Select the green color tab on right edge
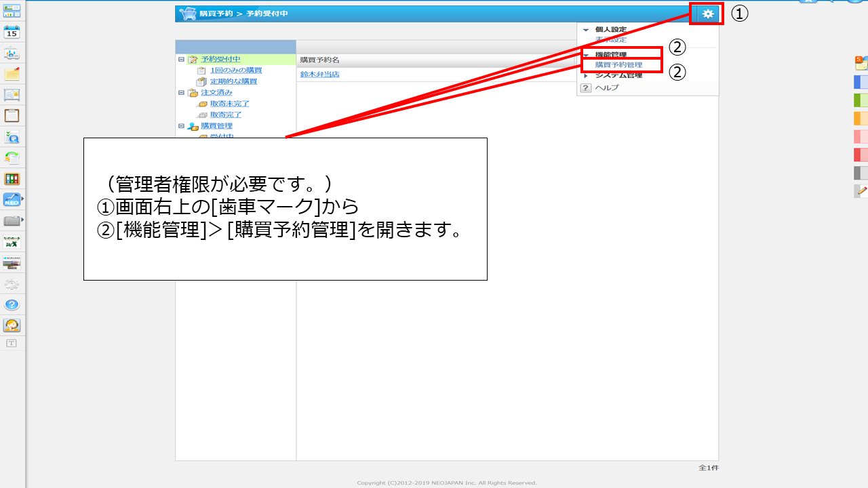 pos(861,100)
